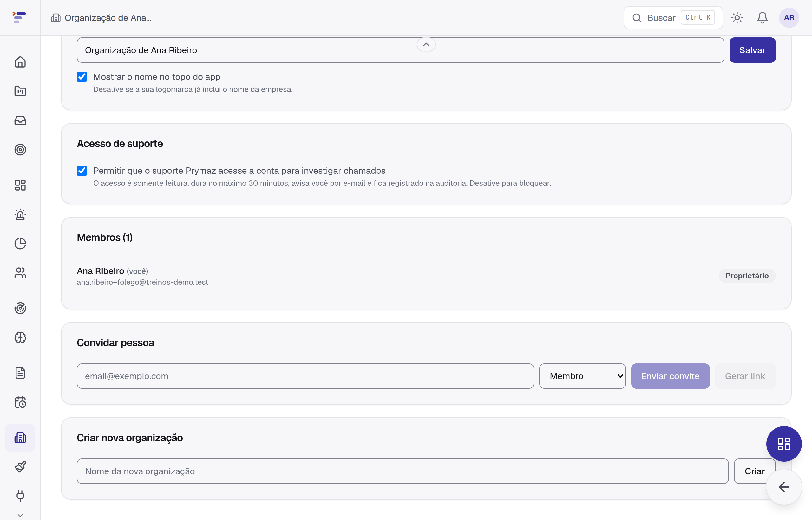Open the pie chart reports icon
The image size is (812, 520).
(x=20, y=244)
